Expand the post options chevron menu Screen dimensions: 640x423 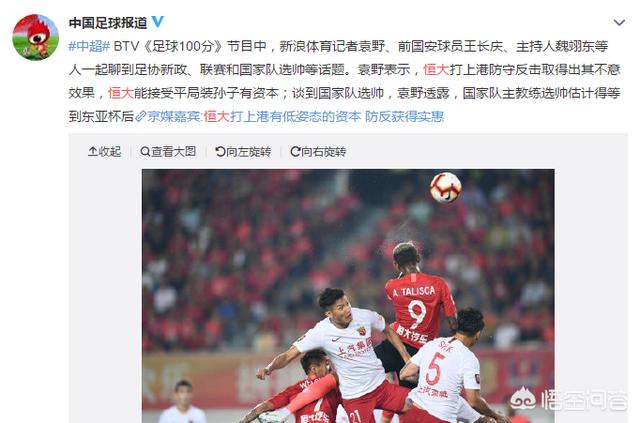coord(619,22)
